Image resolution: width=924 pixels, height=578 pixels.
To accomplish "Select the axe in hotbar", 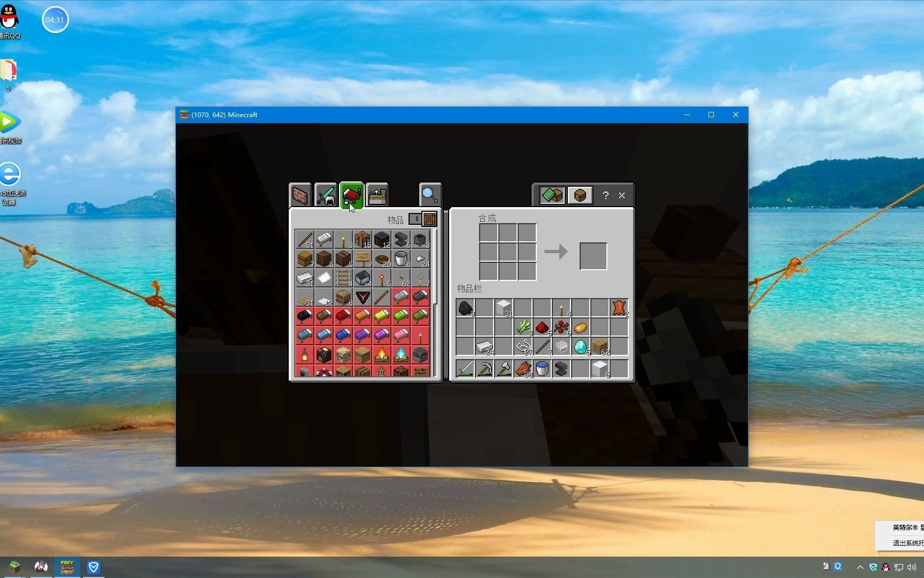I will point(504,369).
